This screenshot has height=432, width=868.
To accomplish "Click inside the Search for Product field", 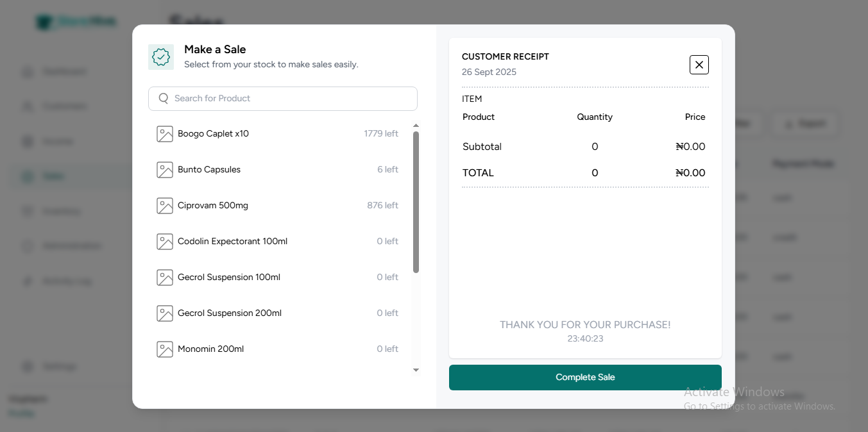I will 282,98.
